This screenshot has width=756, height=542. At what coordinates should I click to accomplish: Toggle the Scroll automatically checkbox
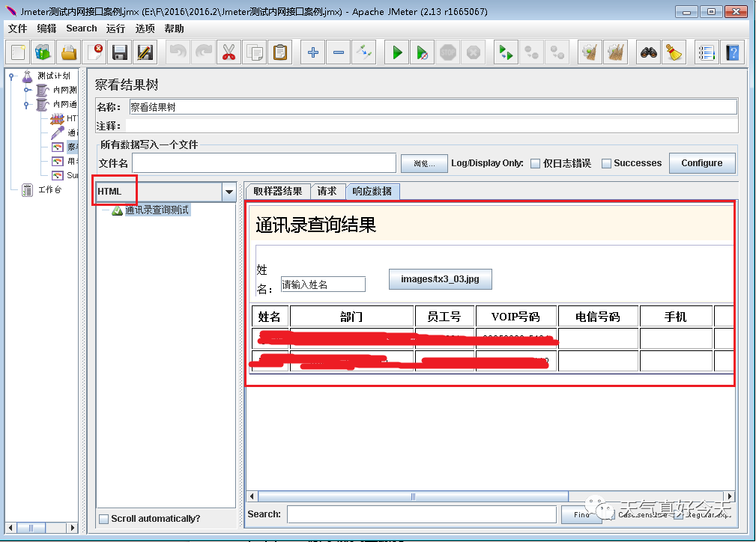103,519
